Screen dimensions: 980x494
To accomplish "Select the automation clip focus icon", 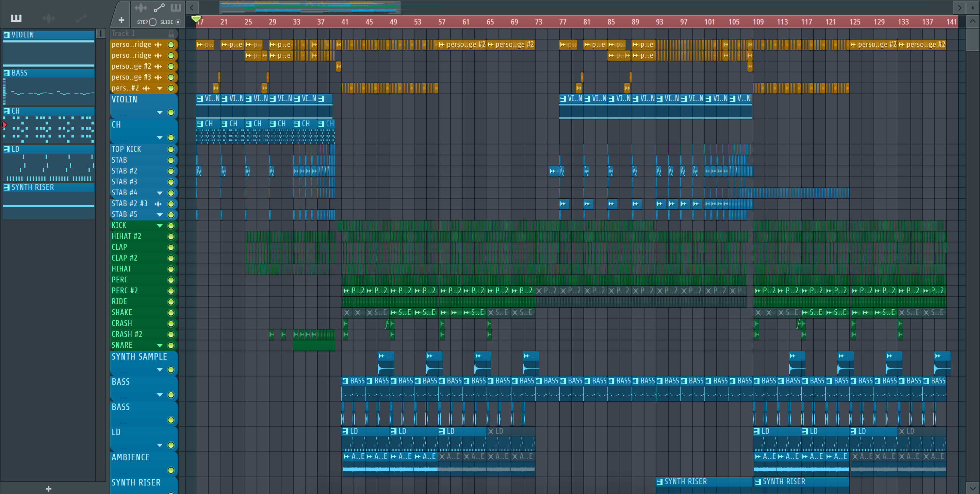I will click(159, 7).
